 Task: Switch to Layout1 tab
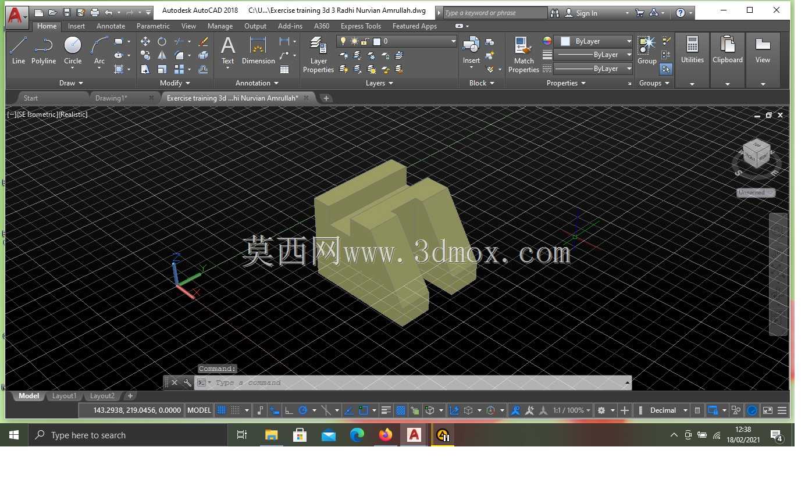coord(64,396)
